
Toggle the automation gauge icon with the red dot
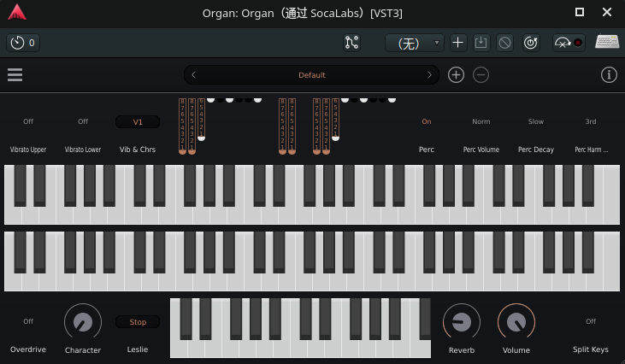coord(569,43)
